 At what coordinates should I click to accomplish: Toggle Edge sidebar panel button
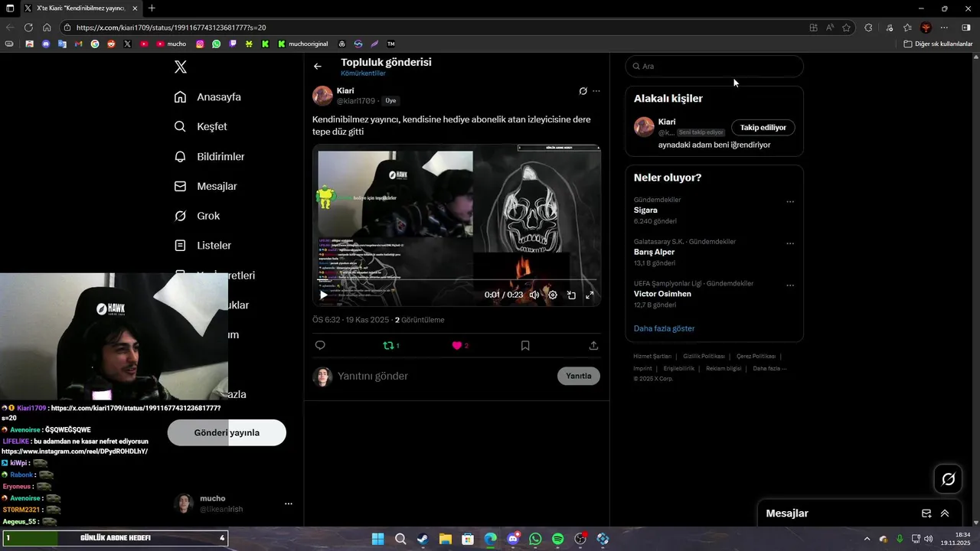coord(965,28)
